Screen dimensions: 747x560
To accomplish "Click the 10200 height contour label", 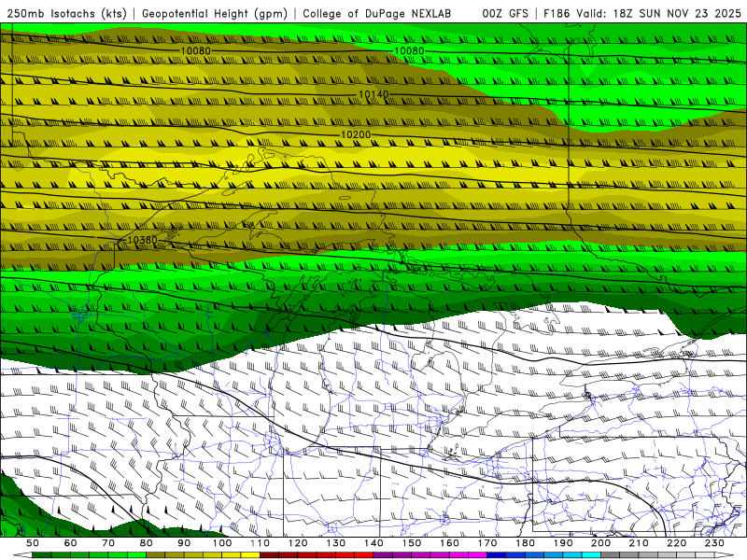I will tap(356, 134).
